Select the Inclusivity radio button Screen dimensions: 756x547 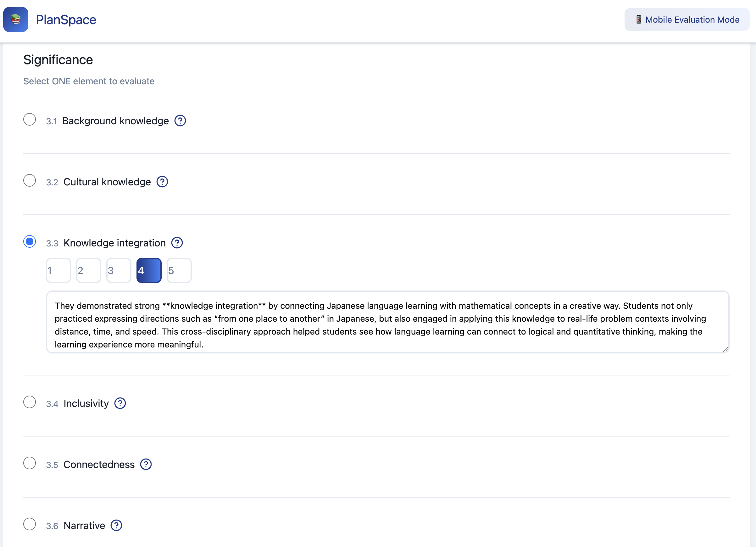30,402
